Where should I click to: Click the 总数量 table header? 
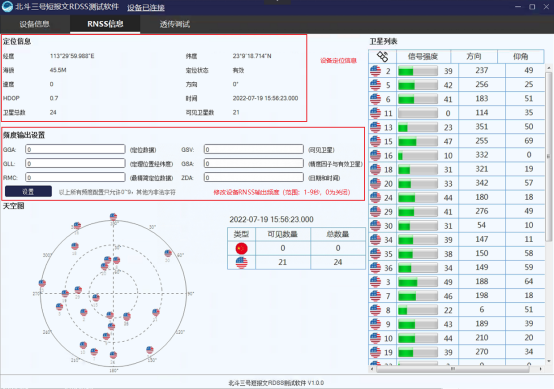pyautogui.click(x=338, y=234)
